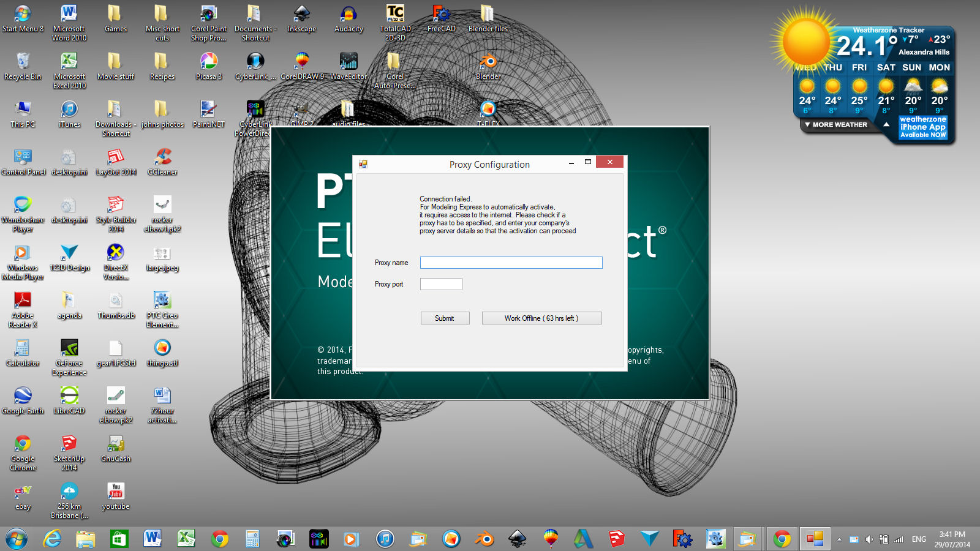This screenshot has height=551, width=980.
Task: Open the FreeCAD desktop icon
Action: coord(442,18)
